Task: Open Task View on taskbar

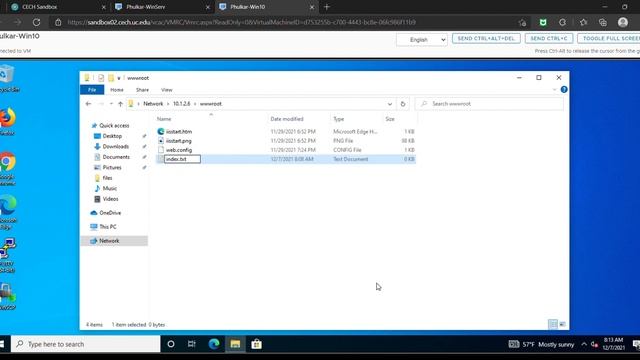Action: (x=192, y=344)
